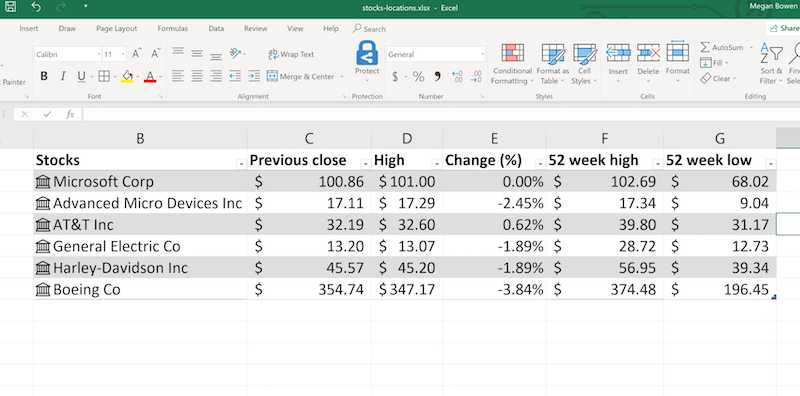Click the Insert cells icon
Screen dimensions: 800x396
(x=618, y=53)
